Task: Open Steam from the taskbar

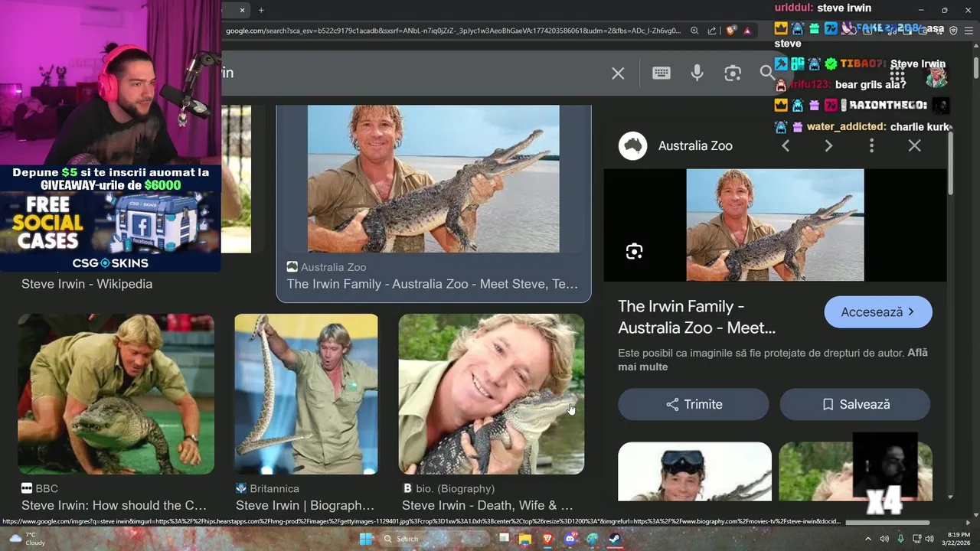Action: 614,539
